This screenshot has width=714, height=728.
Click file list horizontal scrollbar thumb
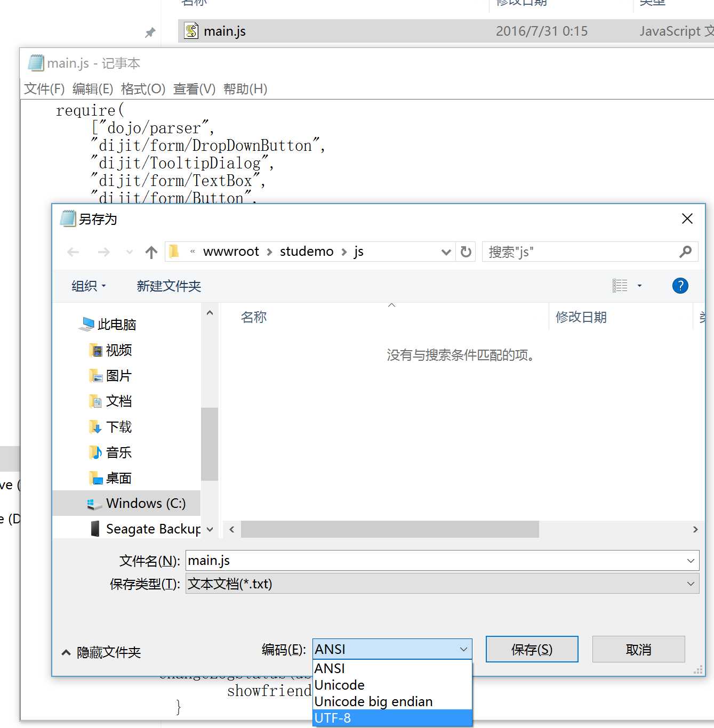pos(390,529)
